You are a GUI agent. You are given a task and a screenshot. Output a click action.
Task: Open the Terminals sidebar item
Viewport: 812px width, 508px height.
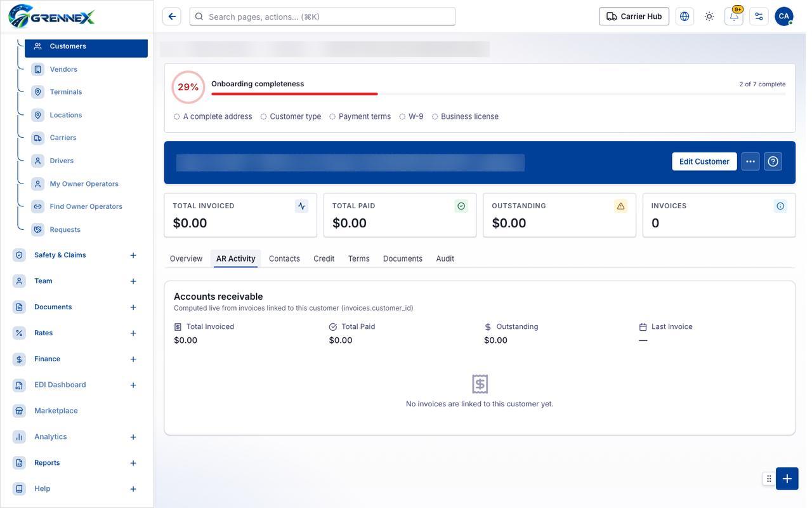[86, 92]
